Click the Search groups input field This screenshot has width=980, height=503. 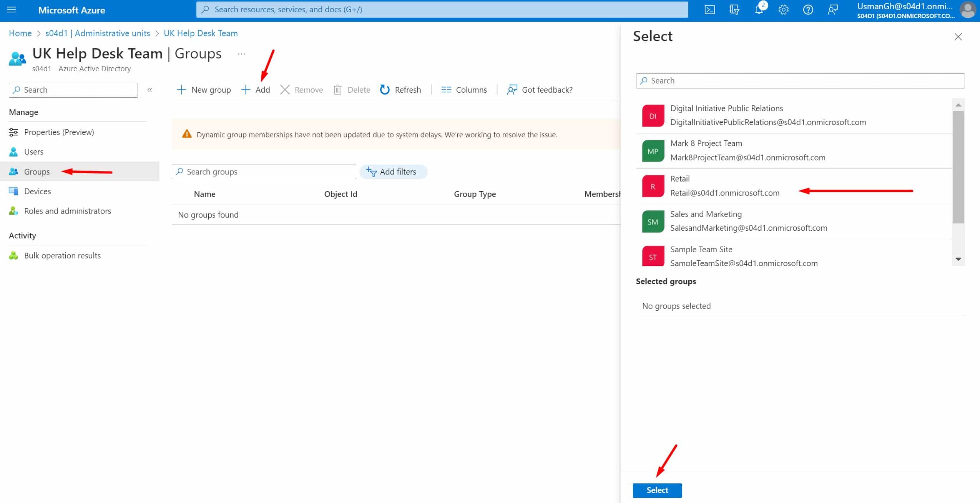click(x=264, y=172)
